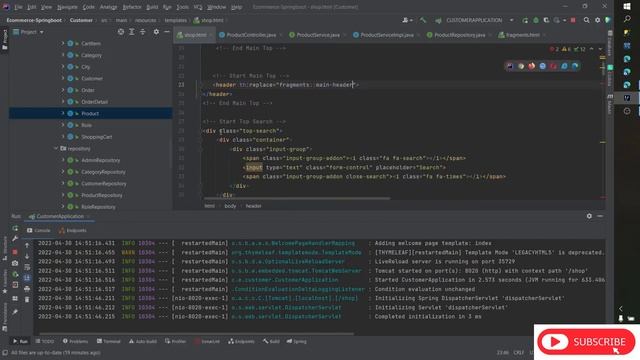The image size is (640, 360).
Task: Click 'Customer' breadcrumb in navigation bar
Action: (81, 20)
